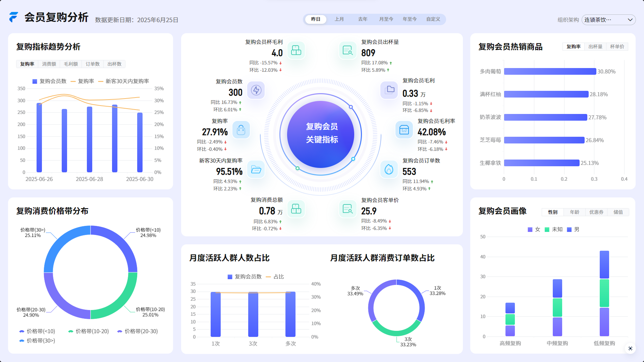Switch to the 年龄 tab in 复购会员画像
The image size is (644, 362).
(x=574, y=212)
